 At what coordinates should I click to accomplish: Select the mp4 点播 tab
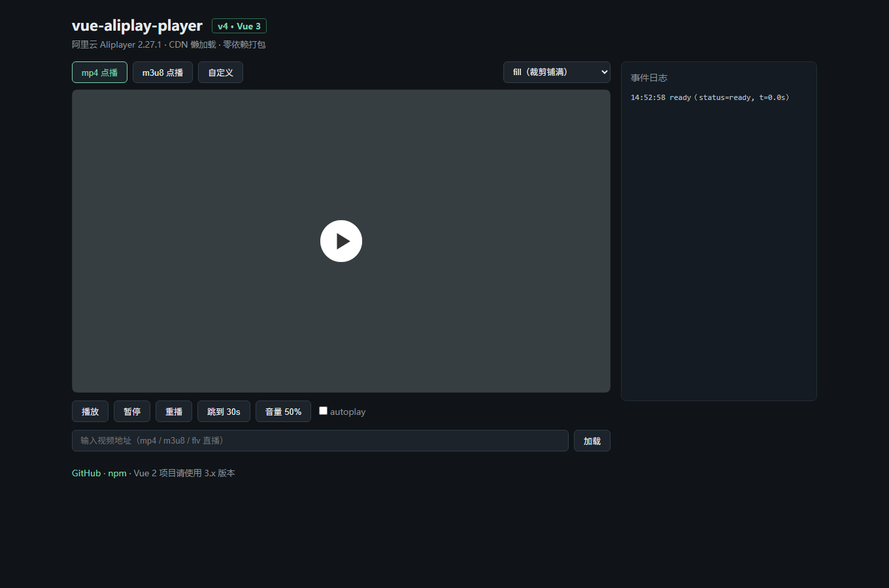pyautogui.click(x=99, y=73)
